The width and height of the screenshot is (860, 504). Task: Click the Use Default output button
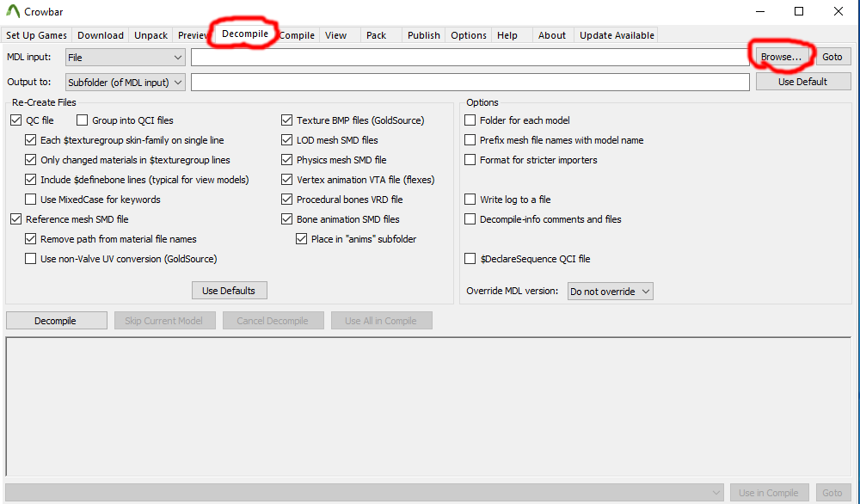[803, 82]
